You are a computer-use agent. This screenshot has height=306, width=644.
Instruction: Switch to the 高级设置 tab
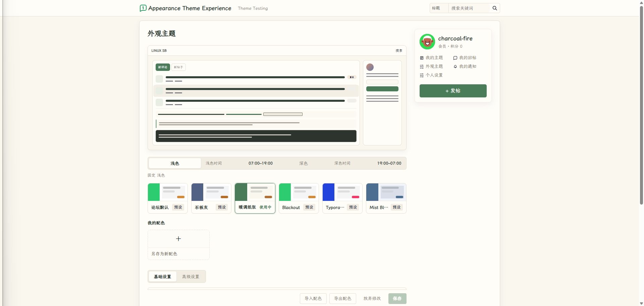click(x=191, y=276)
